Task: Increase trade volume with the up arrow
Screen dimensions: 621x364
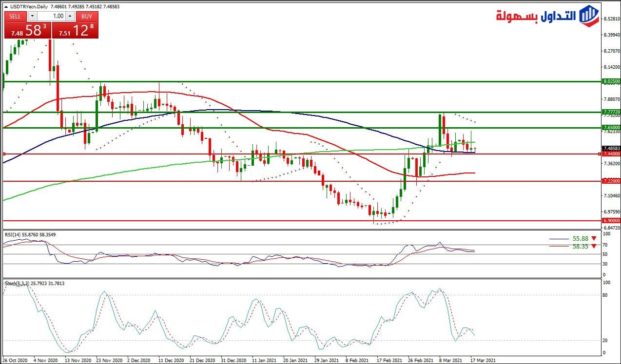Action: click(x=70, y=16)
